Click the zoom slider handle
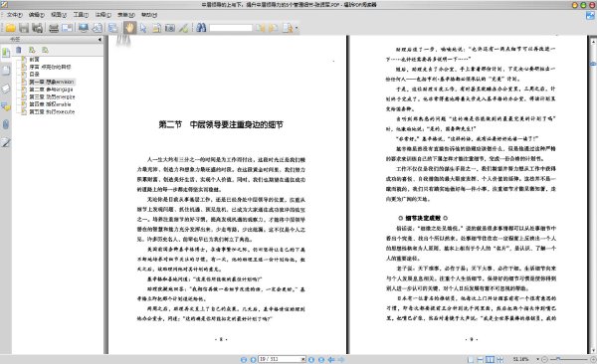The width and height of the screenshot is (597, 364). coord(558,359)
